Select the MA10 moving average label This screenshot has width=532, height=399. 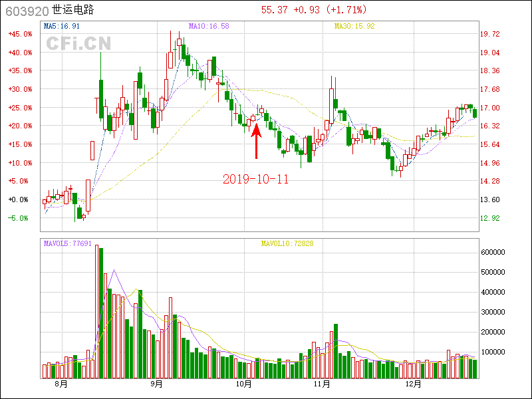[208, 27]
